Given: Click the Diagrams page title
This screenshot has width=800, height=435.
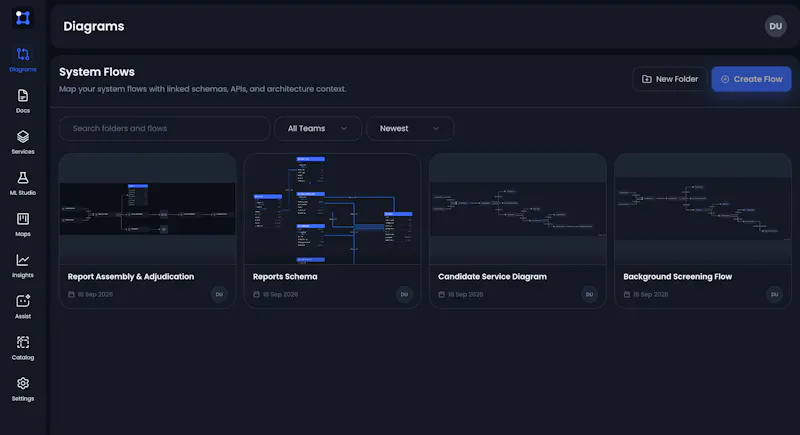Looking at the screenshot, I should tap(94, 26).
